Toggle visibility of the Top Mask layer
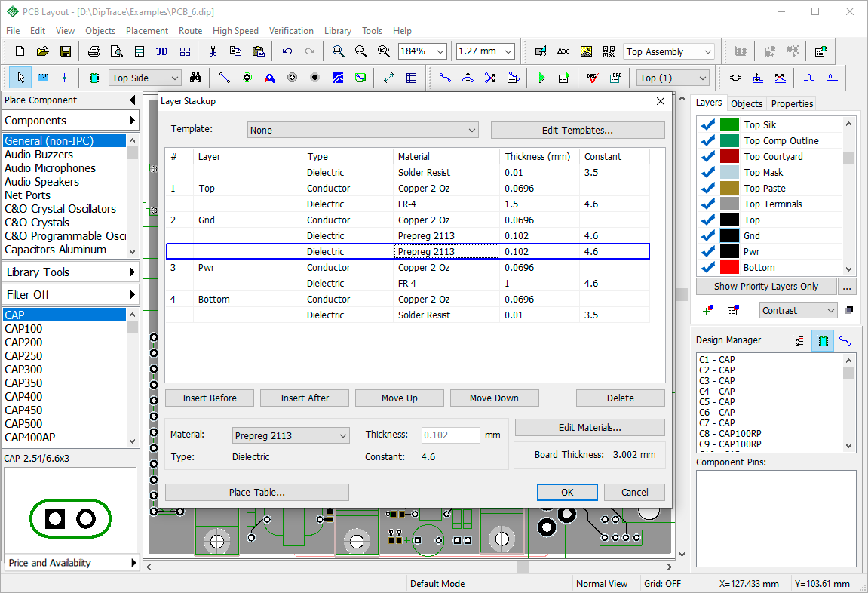 [x=707, y=172]
